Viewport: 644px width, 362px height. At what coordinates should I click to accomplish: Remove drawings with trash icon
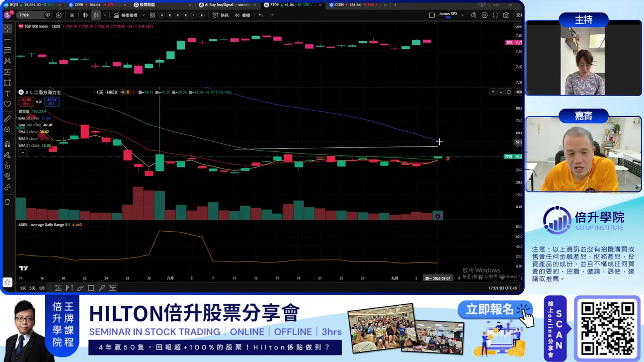(7, 202)
